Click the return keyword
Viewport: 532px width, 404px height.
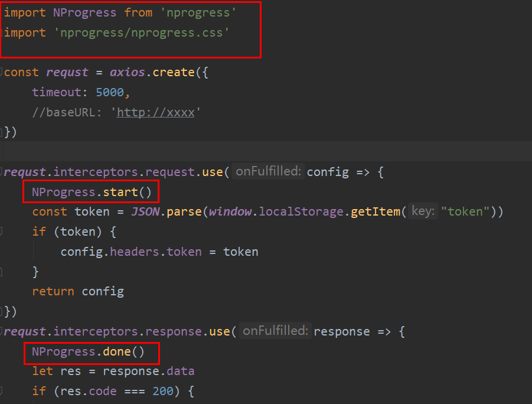pyautogui.click(x=53, y=291)
